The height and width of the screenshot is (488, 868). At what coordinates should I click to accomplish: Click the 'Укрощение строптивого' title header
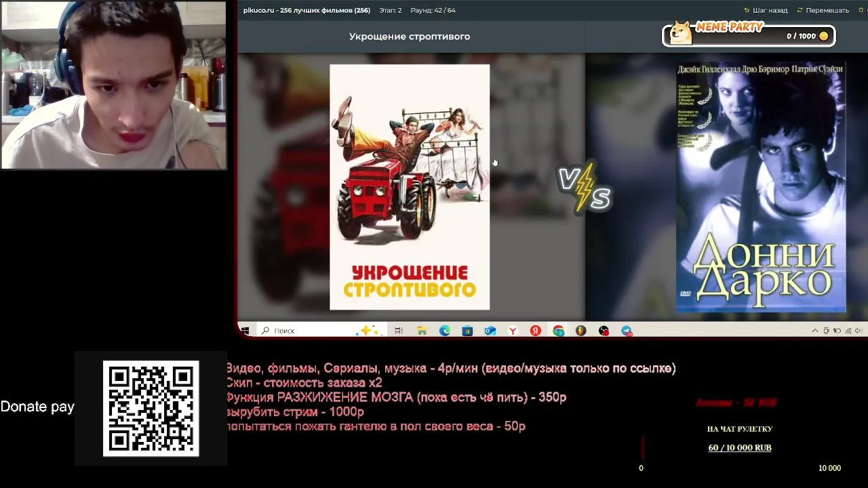point(410,37)
